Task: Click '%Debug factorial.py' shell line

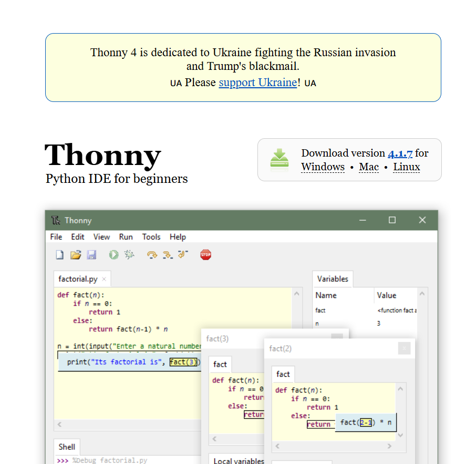Action: tap(110, 460)
